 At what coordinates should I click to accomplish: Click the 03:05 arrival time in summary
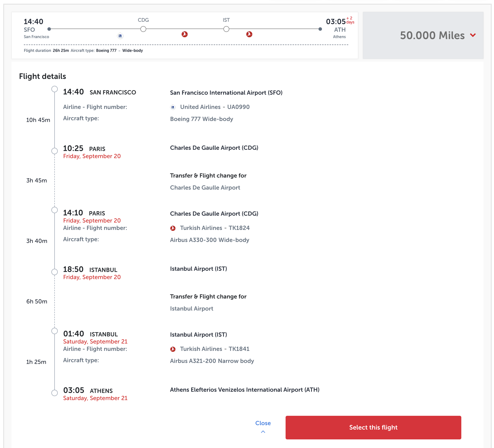[x=336, y=22]
